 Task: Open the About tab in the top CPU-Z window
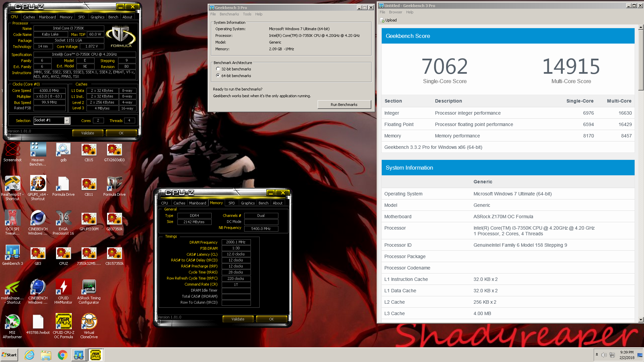pos(127,17)
